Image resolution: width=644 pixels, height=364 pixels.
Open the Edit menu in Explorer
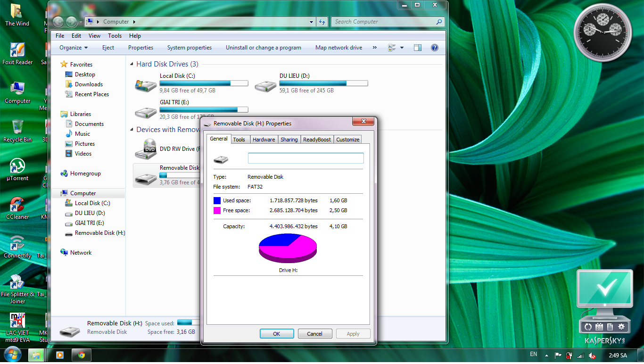pyautogui.click(x=76, y=36)
